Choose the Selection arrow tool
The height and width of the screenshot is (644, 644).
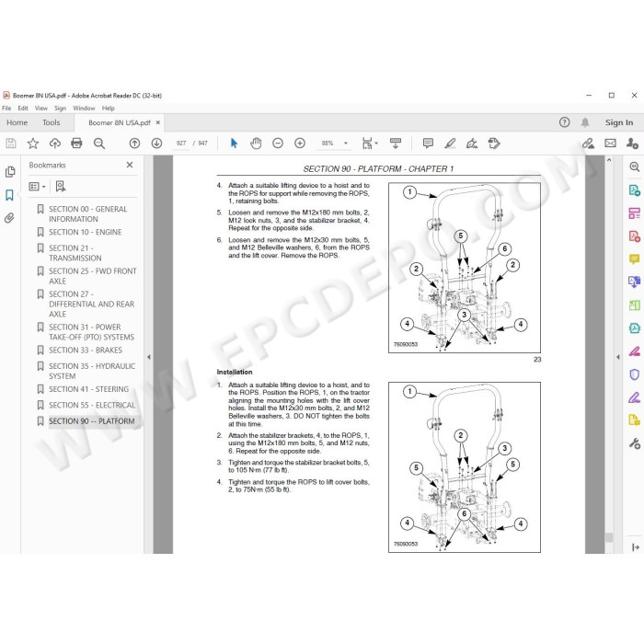coord(234,144)
